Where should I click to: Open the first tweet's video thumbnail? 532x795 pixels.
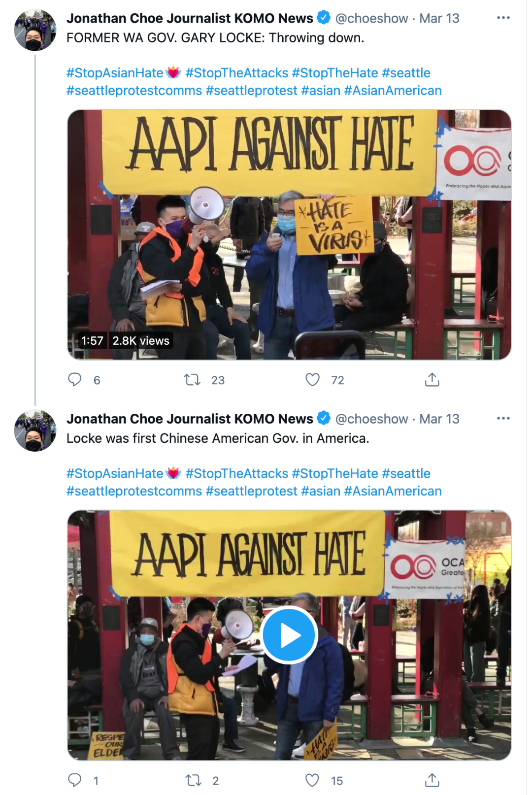289,234
